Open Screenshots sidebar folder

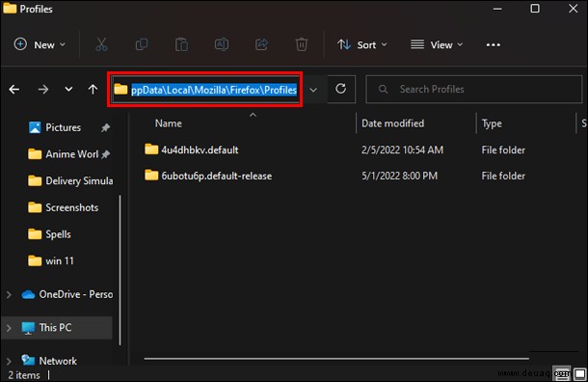[72, 207]
